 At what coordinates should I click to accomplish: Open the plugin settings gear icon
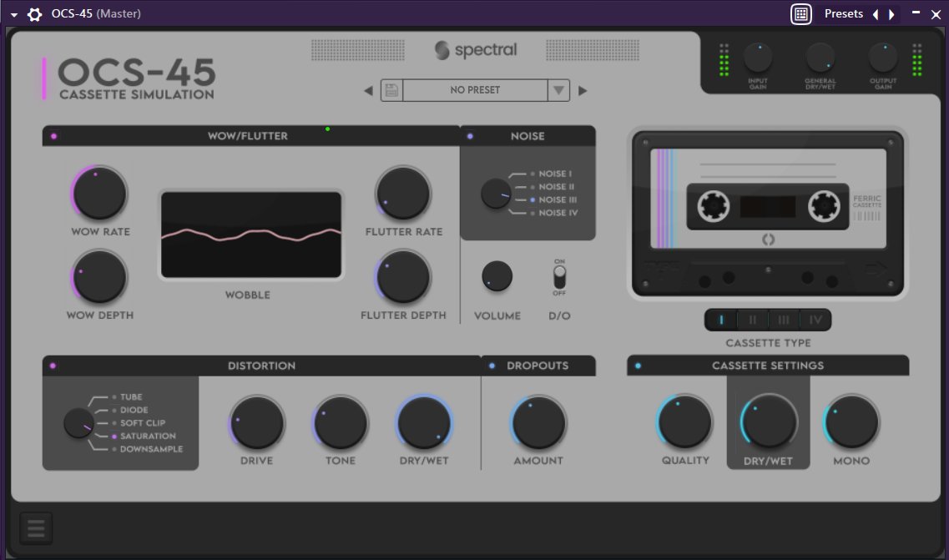pos(34,14)
